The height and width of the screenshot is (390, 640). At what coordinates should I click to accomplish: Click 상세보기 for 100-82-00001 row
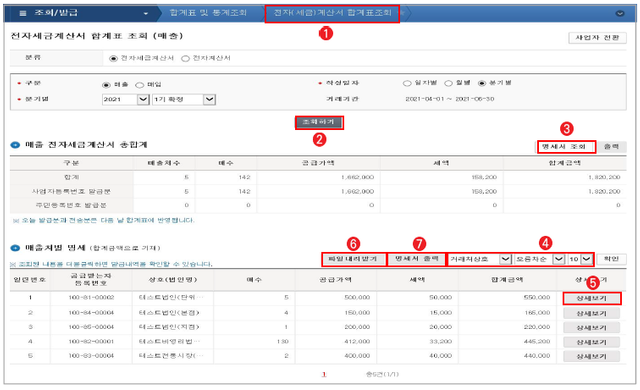(x=591, y=342)
